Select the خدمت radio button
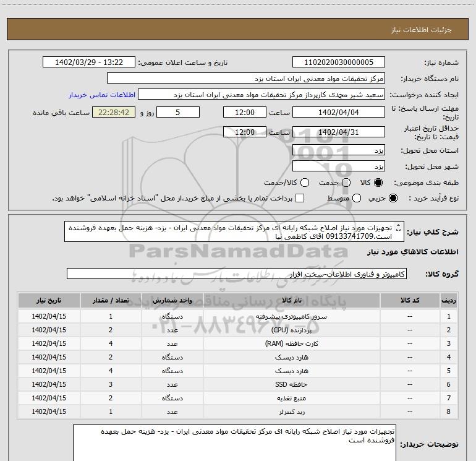This screenshot has height=461, width=476. [x=346, y=183]
